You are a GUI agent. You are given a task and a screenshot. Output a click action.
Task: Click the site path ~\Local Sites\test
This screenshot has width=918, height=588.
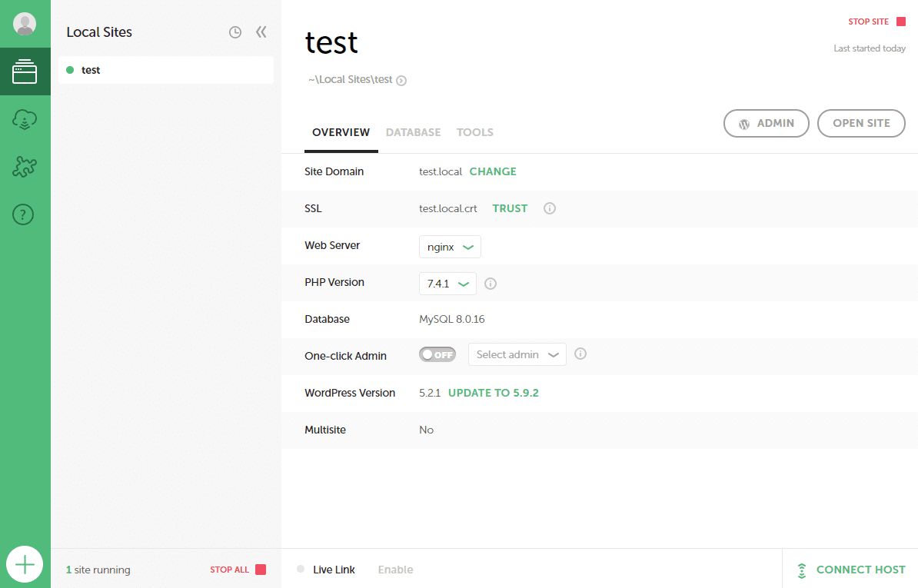point(350,80)
